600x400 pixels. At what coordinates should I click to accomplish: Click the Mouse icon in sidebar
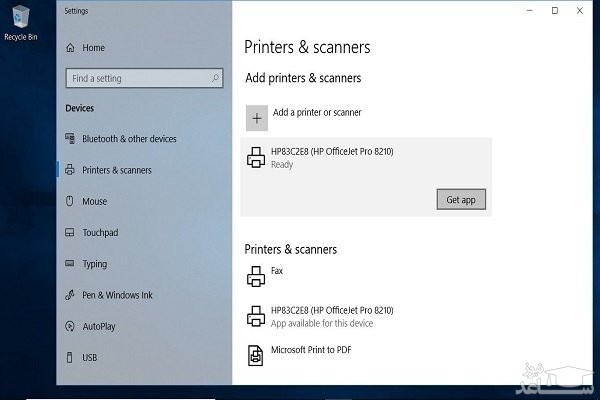[x=70, y=201]
